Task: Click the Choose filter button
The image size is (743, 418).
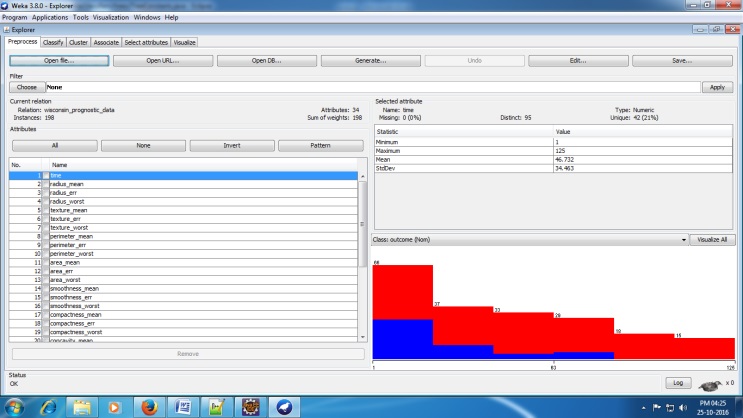Action: (27, 87)
